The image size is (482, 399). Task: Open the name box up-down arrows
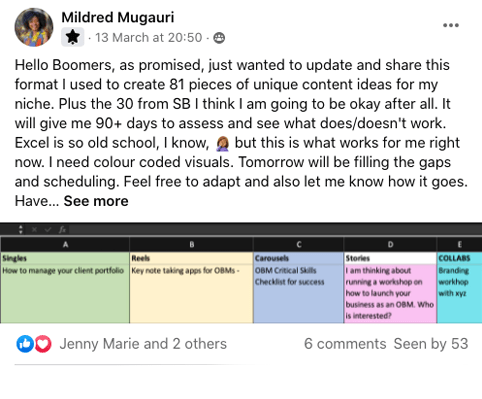21,229
